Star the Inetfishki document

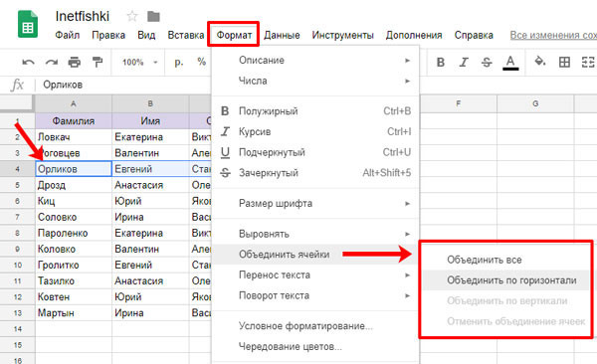click(x=132, y=16)
